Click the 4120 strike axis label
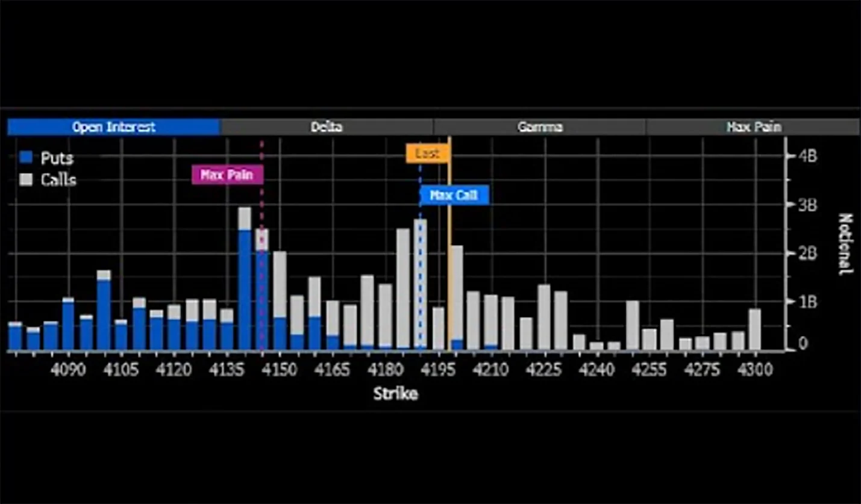The image size is (861, 504). 174,369
